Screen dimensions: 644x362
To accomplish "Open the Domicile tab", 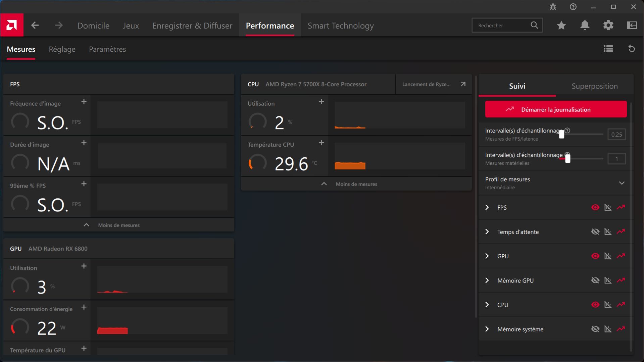I will pos(93,25).
